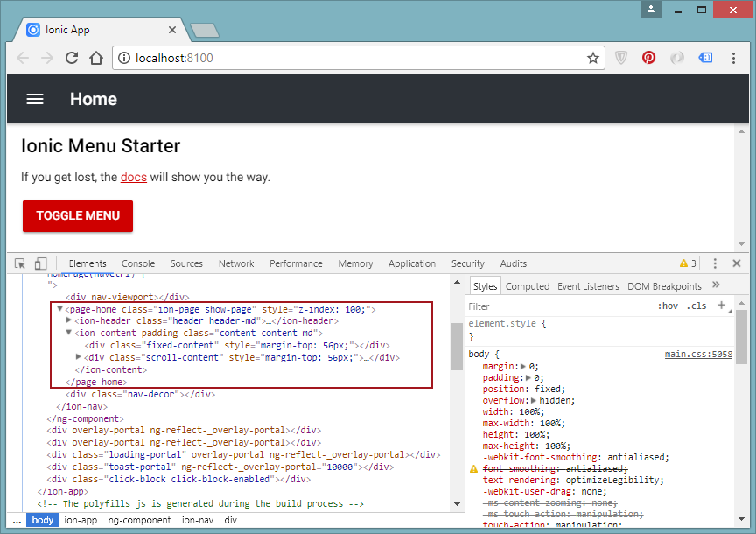This screenshot has width=756, height=534.
Task: Open the Audits tab
Action: [x=514, y=263]
